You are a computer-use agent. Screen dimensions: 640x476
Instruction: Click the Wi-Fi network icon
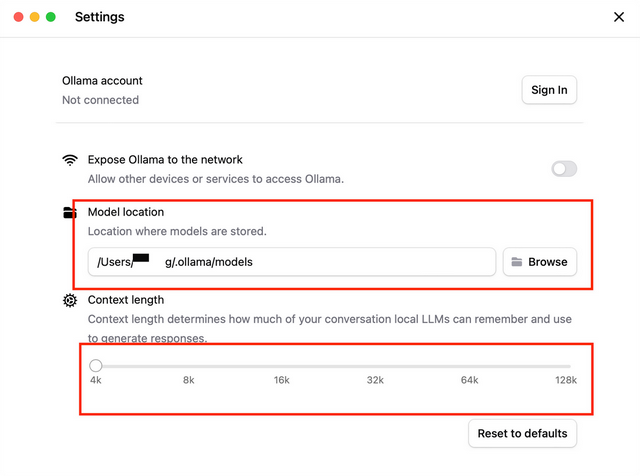click(x=70, y=160)
